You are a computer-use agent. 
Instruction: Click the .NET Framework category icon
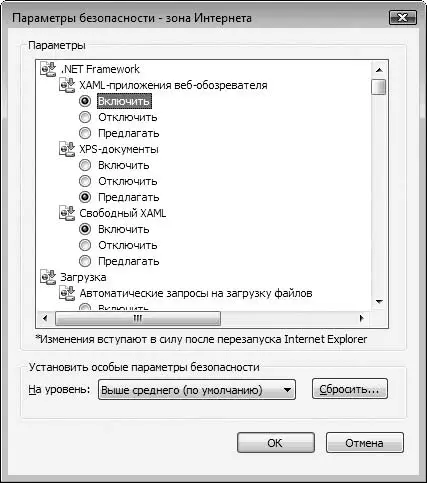point(48,69)
